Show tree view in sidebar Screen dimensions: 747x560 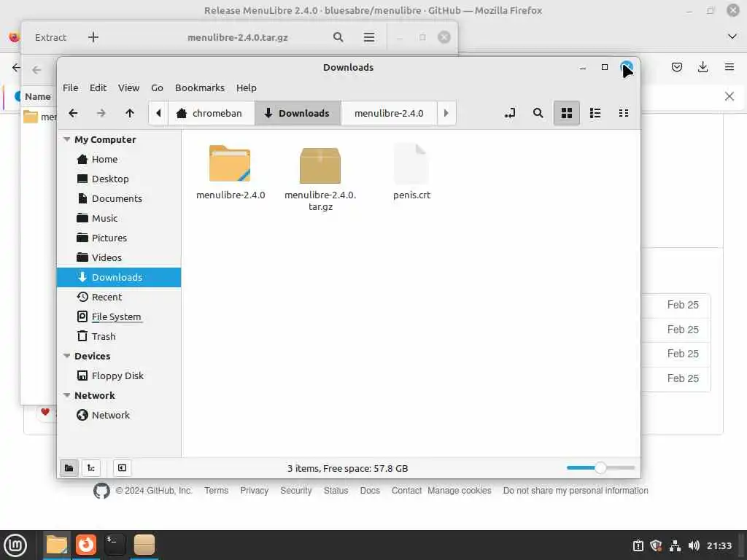[x=91, y=468]
